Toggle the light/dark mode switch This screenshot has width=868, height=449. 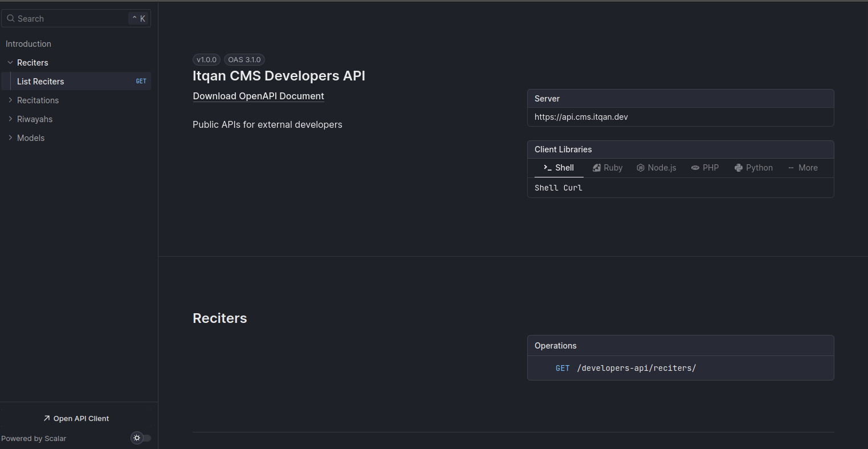pyautogui.click(x=141, y=438)
